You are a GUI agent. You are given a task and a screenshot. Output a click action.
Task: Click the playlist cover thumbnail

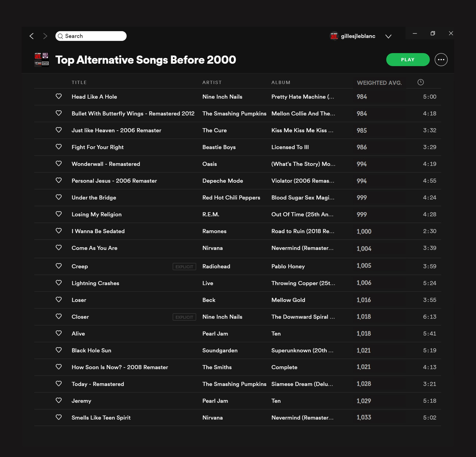coord(42,60)
